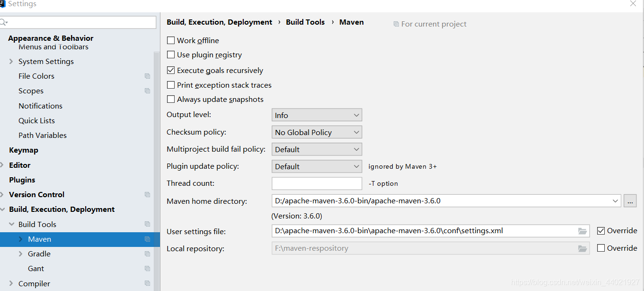Expand the Compiler tree node arrow
This screenshot has width=644, height=291.
point(11,283)
